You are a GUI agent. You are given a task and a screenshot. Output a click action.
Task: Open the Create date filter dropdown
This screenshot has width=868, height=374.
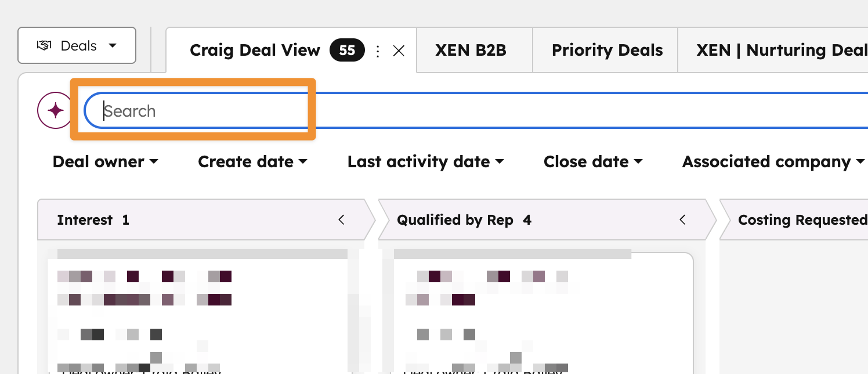pyautogui.click(x=252, y=161)
